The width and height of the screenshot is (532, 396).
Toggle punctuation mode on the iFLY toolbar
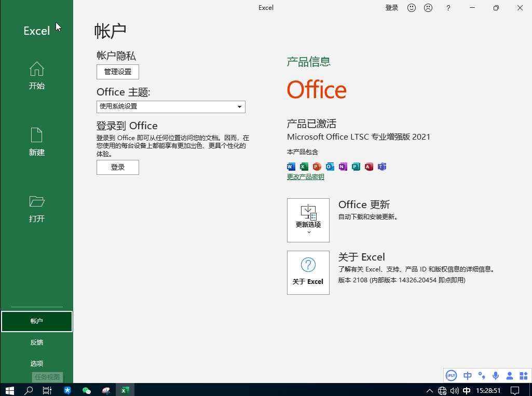(482, 375)
